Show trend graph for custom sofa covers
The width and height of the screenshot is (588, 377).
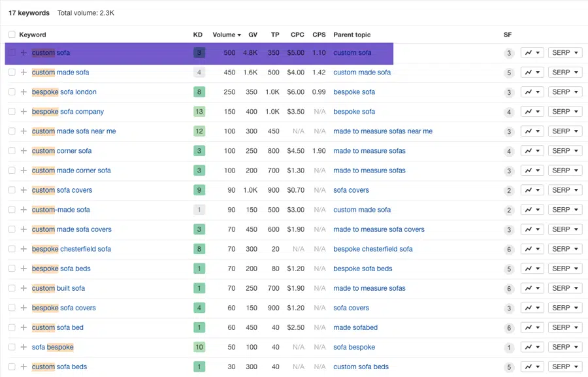point(532,190)
